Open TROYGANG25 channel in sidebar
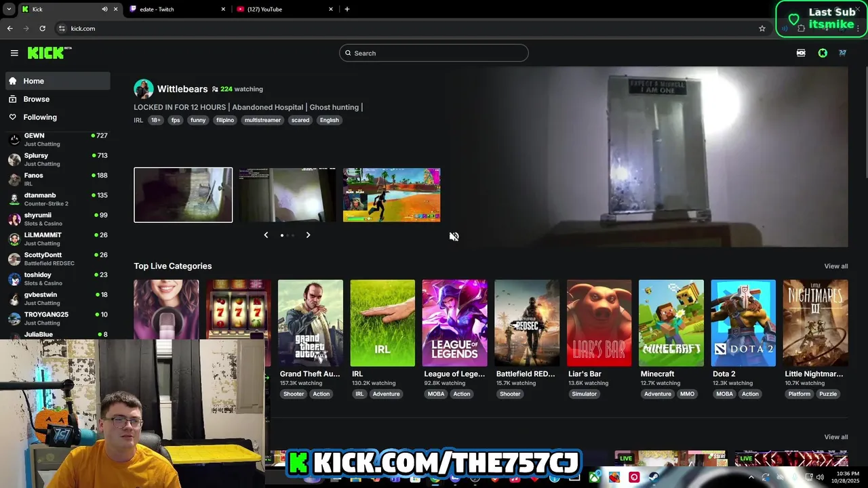This screenshot has width=868, height=488. (x=58, y=318)
